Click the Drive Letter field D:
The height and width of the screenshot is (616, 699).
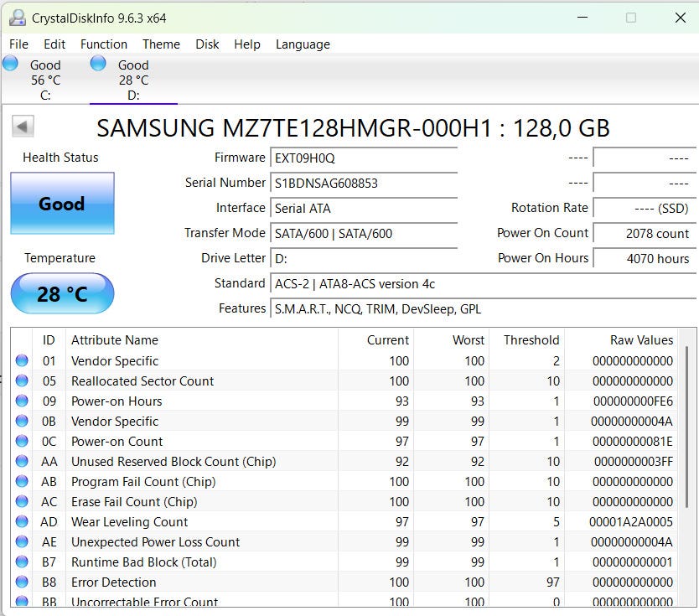tap(364, 258)
